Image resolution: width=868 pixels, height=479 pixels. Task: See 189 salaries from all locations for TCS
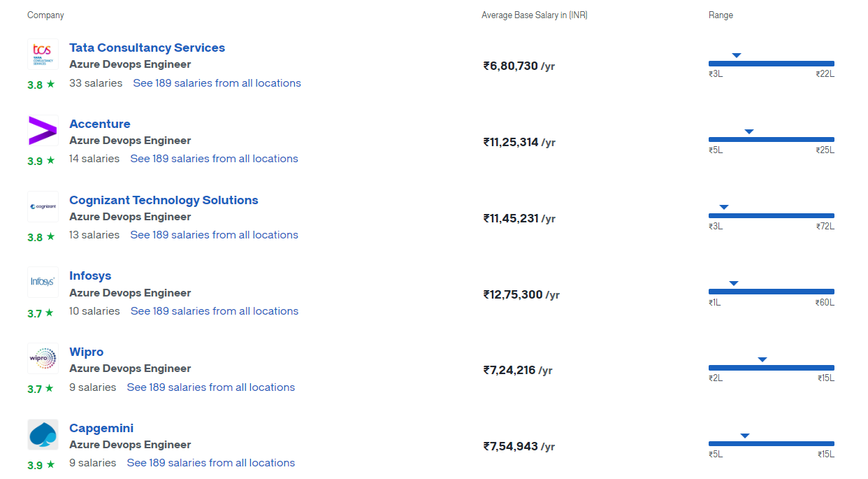217,83
